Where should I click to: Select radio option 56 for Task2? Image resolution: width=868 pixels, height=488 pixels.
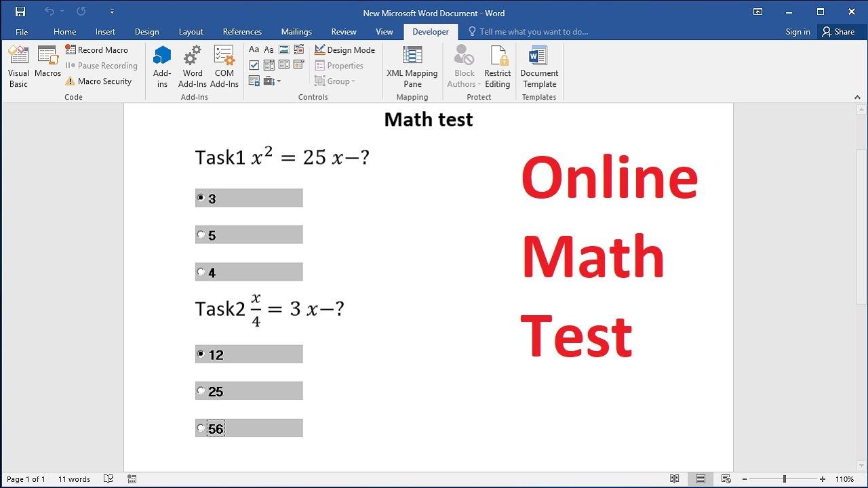pos(201,428)
